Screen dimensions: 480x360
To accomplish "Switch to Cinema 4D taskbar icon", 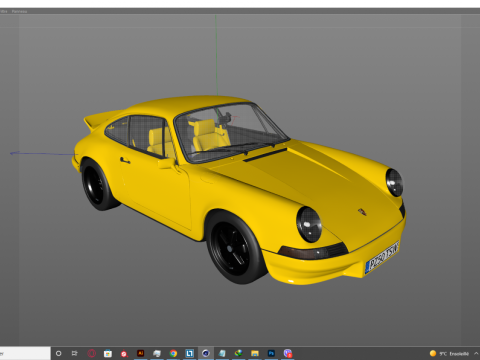I will pos(206,353).
